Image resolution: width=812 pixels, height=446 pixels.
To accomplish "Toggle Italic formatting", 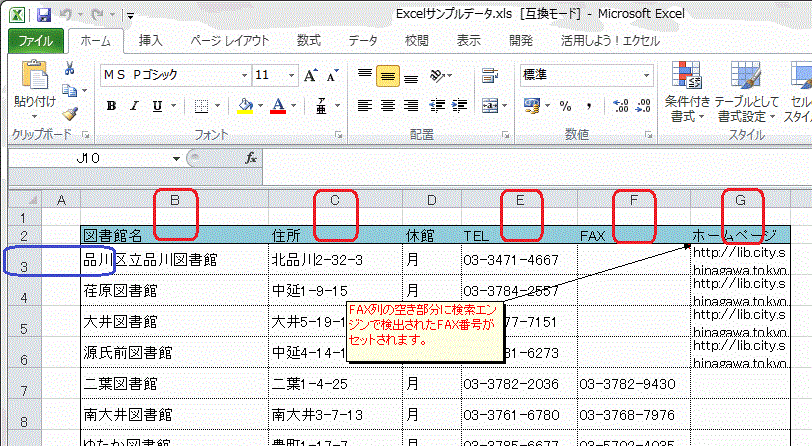I will click(133, 106).
